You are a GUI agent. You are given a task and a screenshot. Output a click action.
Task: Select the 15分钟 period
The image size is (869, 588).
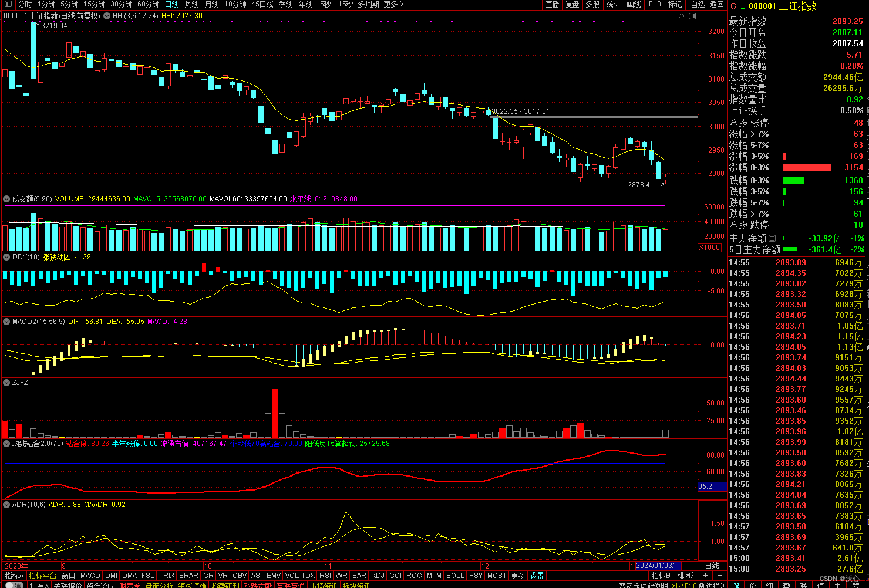(94, 4)
